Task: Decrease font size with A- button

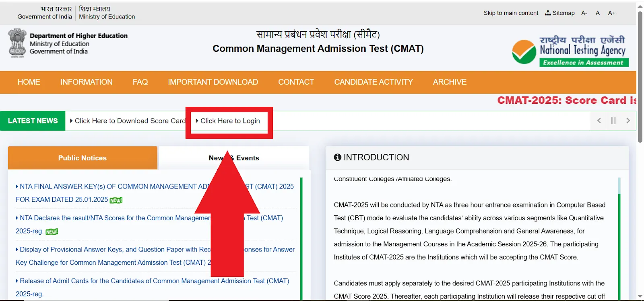Action: [584, 13]
